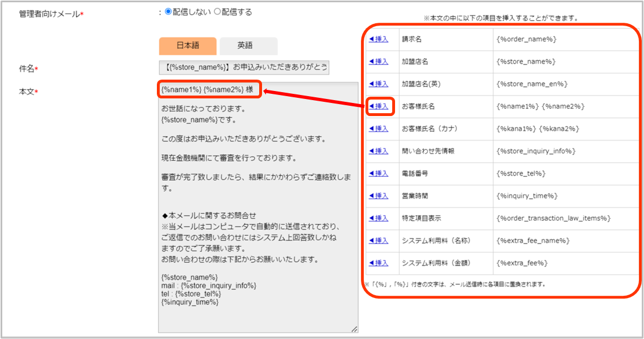Insert the 請求名 placeholder
Viewport: 644px width, 339px height.
tap(379, 39)
